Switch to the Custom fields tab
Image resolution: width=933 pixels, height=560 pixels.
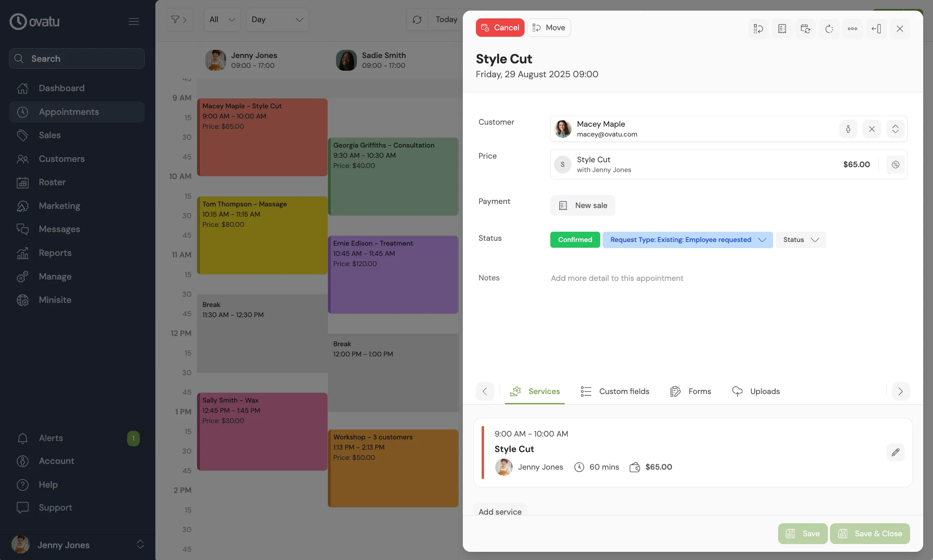coord(615,391)
